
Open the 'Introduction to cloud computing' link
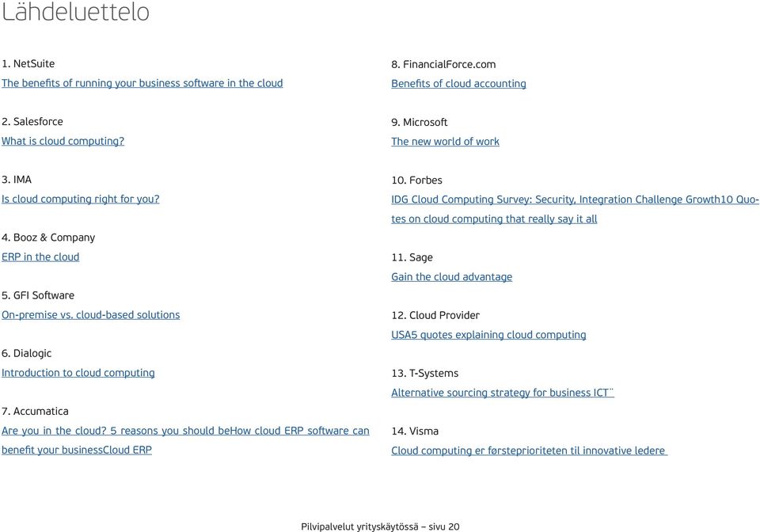pos(78,373)
